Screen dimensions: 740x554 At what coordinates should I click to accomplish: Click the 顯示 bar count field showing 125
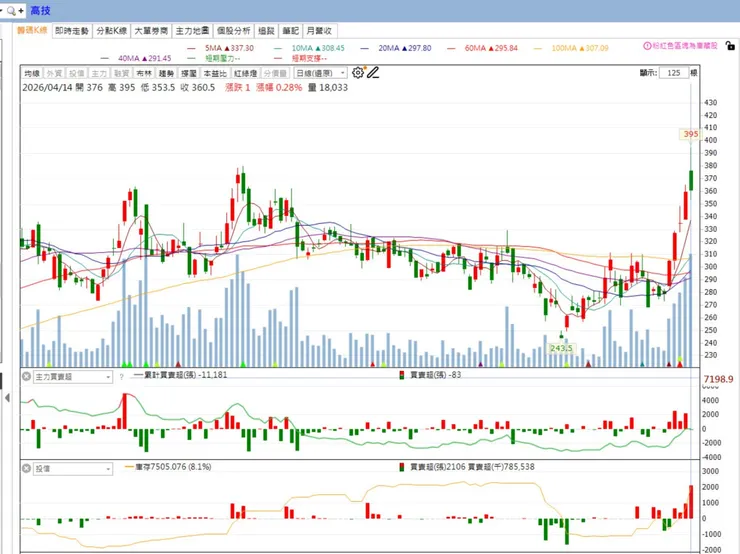click(674, 73)
